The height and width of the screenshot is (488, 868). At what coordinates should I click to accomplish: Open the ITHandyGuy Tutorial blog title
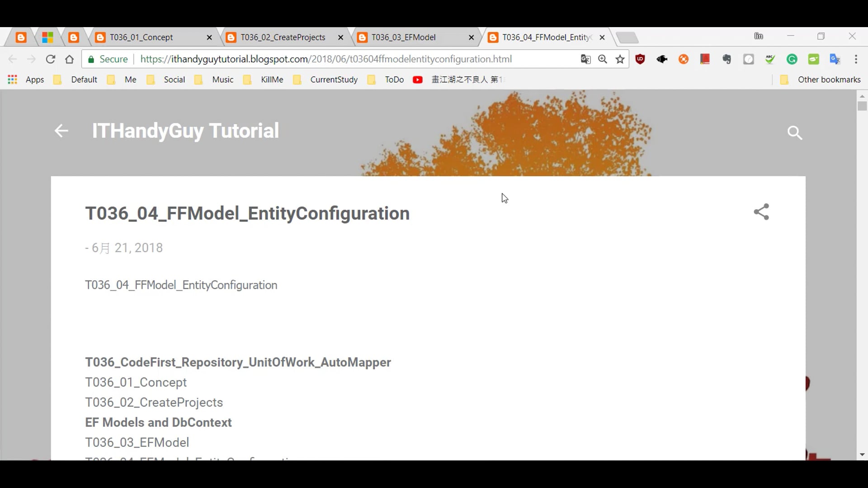pos(185,131)
